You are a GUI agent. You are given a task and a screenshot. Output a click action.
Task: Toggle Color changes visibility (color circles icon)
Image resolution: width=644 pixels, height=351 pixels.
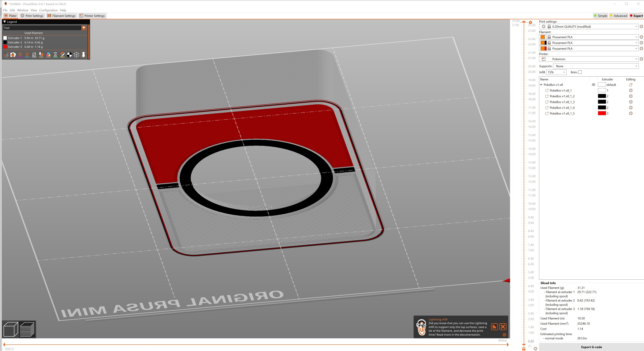click(x=48, y=55)
